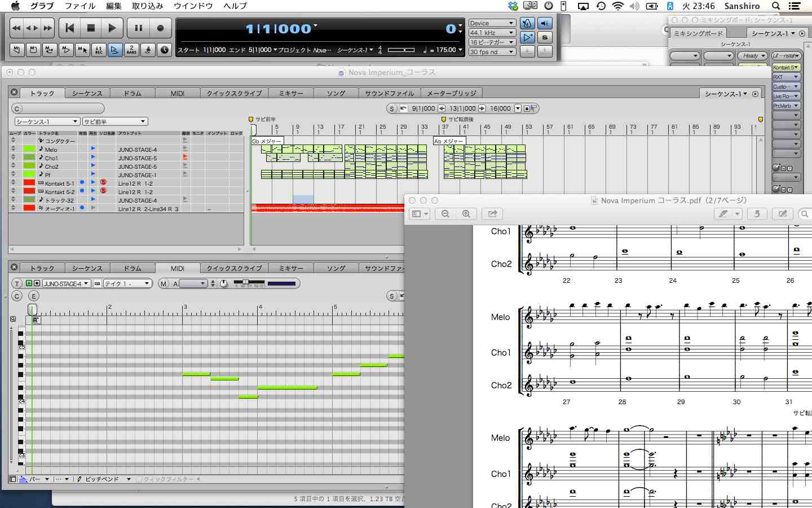
Task: Toggle the enable dot on Kontakt 5-2
Action: point(82,191)
